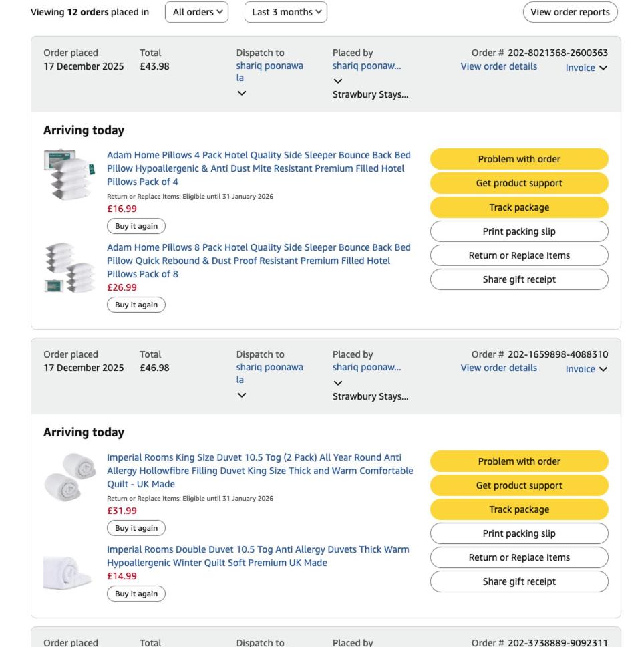Expand Placed by chevron in first order
Screen dimensions: 644x647
pos(338,81)
